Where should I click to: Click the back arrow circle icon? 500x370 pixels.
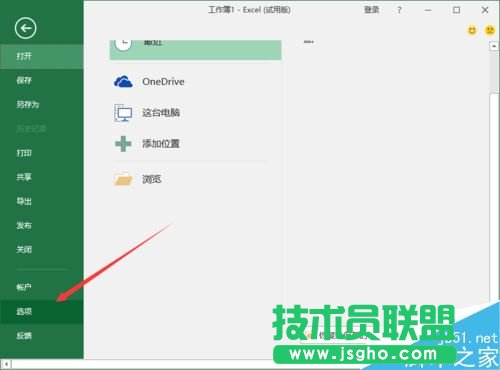[x=26, y=28]
